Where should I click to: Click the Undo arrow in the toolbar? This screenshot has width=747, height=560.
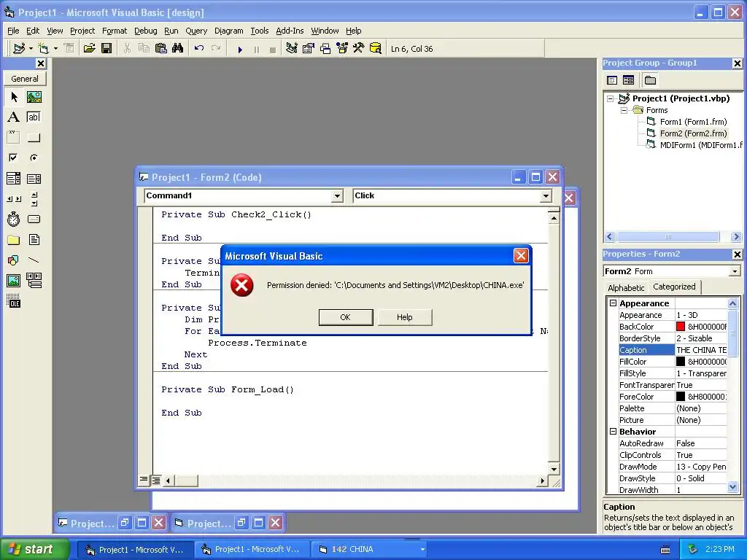[199, 48]
